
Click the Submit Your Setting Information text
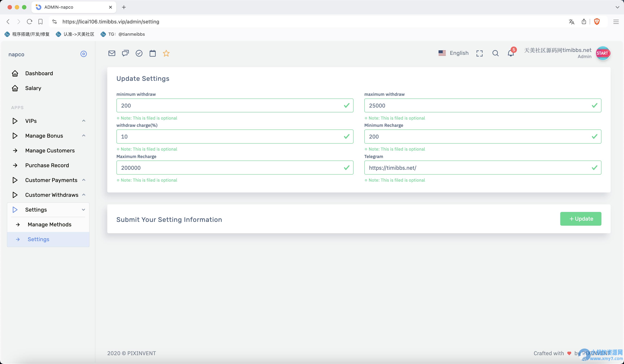click(169, 220)
